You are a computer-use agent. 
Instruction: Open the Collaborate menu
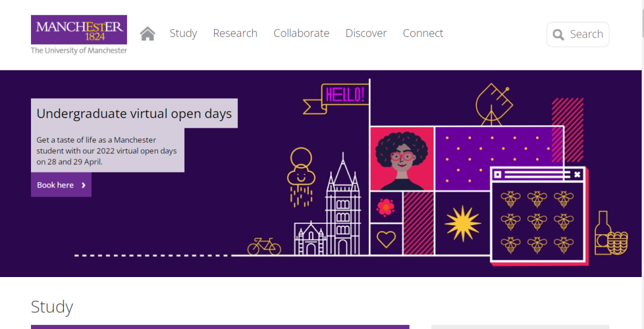302,33
